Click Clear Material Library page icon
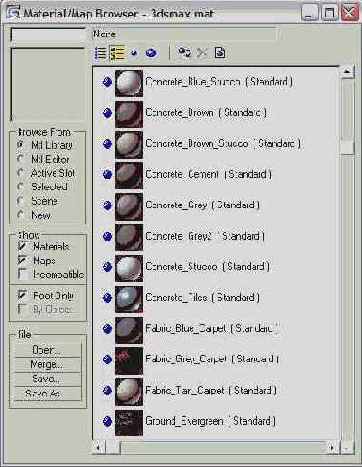Image resolution: width=362 pixels, height=467 pixels. 220,53
